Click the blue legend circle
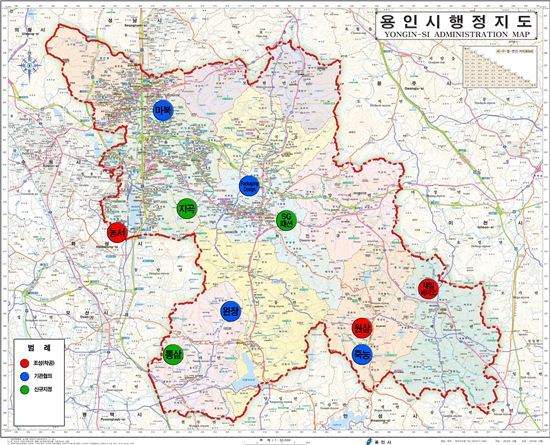 (x=25, y=377)
